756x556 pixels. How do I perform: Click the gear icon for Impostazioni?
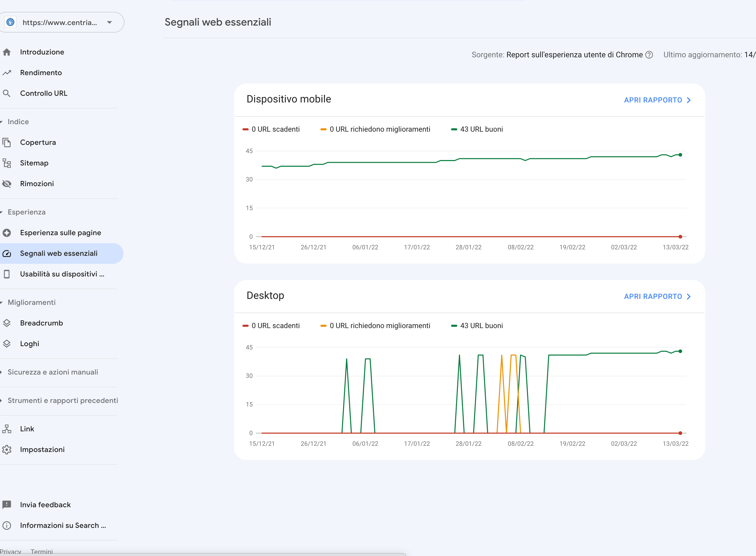(x=7, y=450)
